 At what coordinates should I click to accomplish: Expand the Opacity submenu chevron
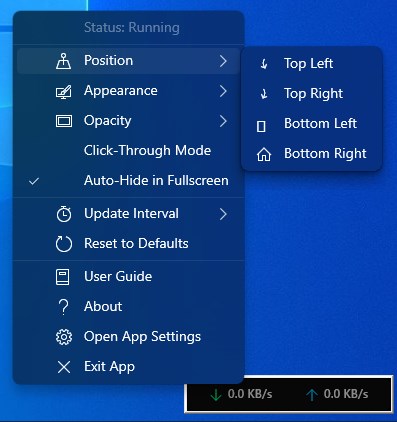pos(223,121)
